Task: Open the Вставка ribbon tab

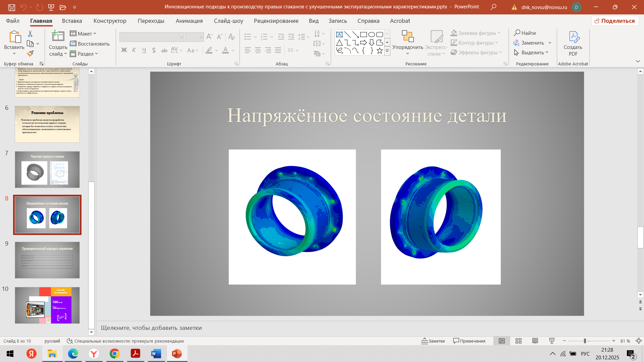Action: 72,21
